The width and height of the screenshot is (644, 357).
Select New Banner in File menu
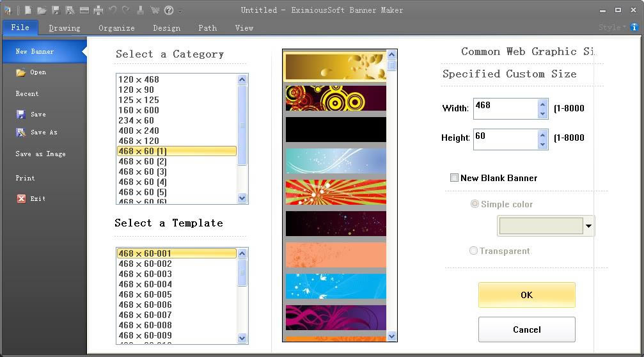[43, 51]
